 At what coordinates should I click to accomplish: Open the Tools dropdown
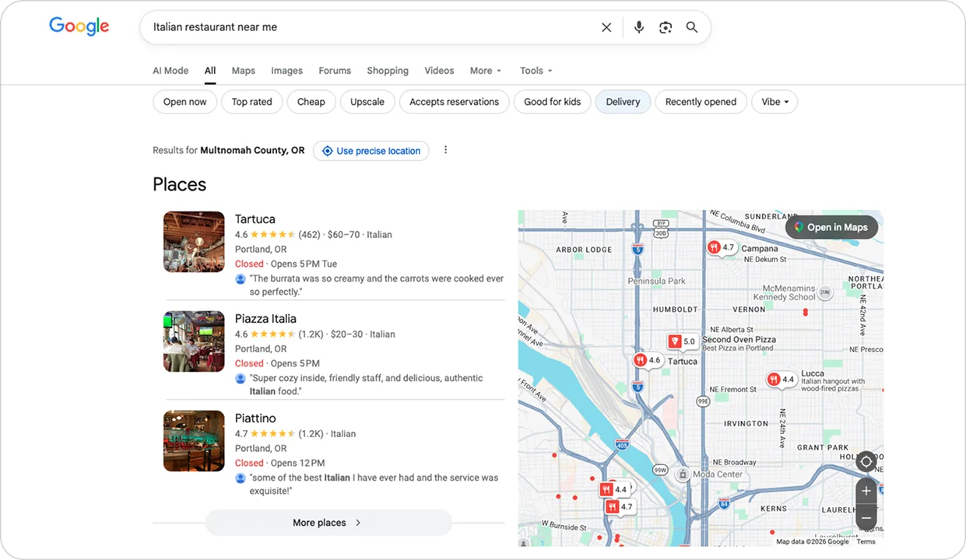coord(536,71)
